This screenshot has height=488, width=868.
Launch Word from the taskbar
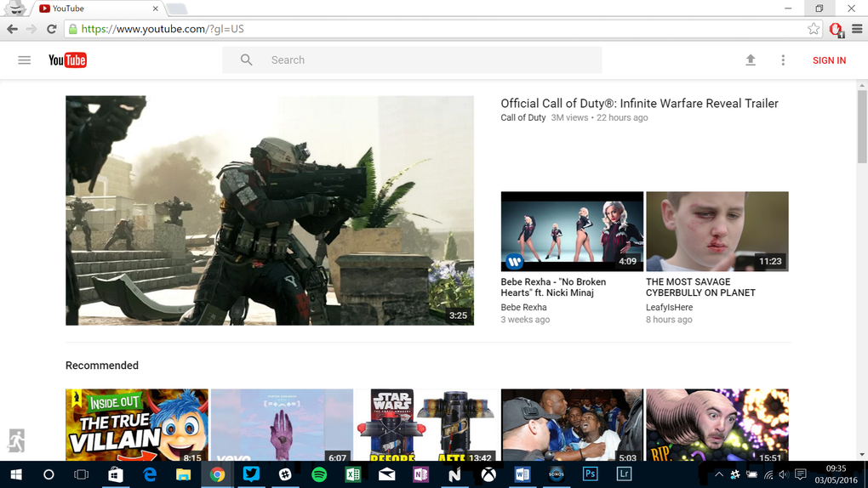tap(523, 474)
